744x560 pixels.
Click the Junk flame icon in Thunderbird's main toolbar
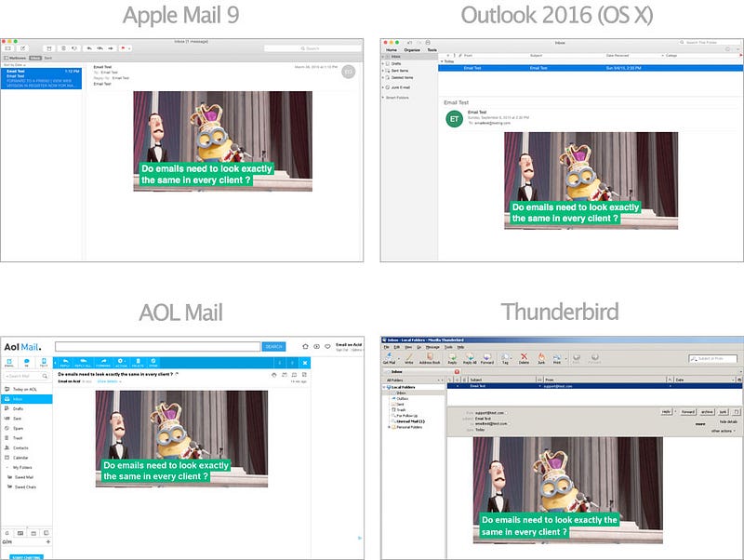tap(541, 358)
